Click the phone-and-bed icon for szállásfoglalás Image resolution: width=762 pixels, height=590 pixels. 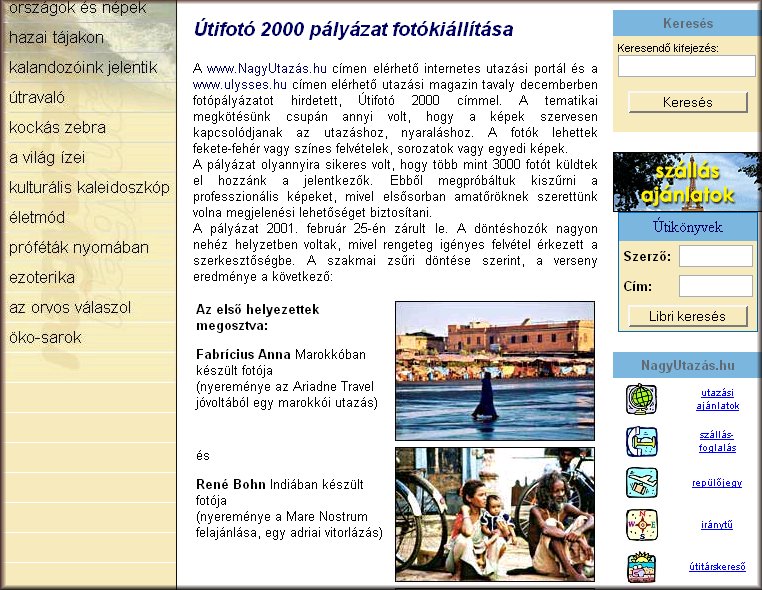[x=641, y=441]
